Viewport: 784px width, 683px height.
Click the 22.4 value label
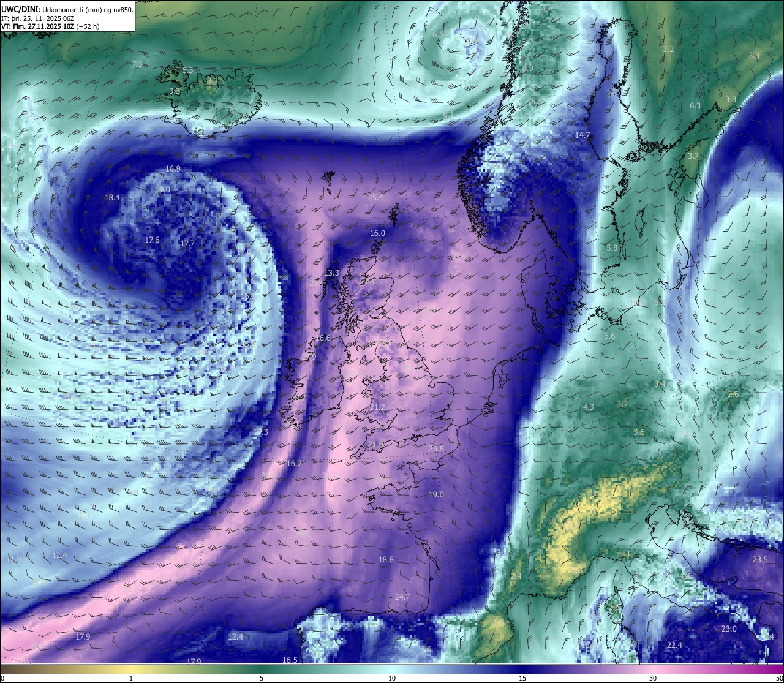point(674,645)
